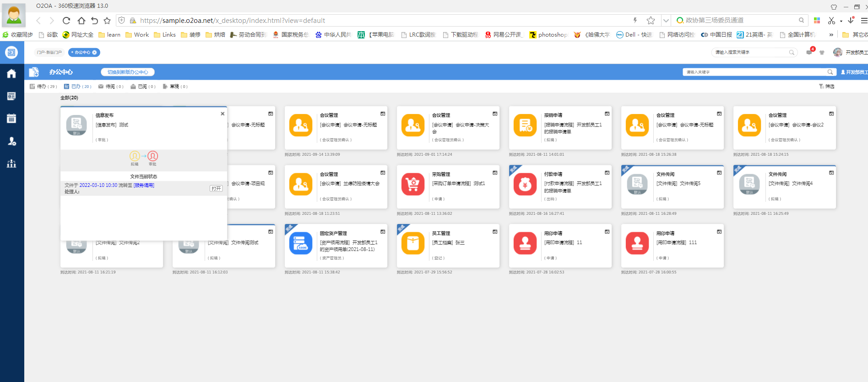This screenshot has height=382, width=868.
Task: Open the 已阅 (0) tab
Action: 143,87
